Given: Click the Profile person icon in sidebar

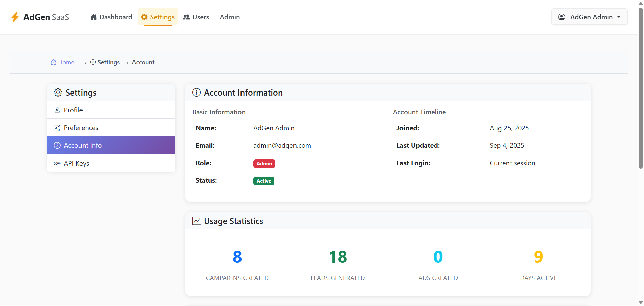Looking at the screenshot, I should [x=57, y=110].
